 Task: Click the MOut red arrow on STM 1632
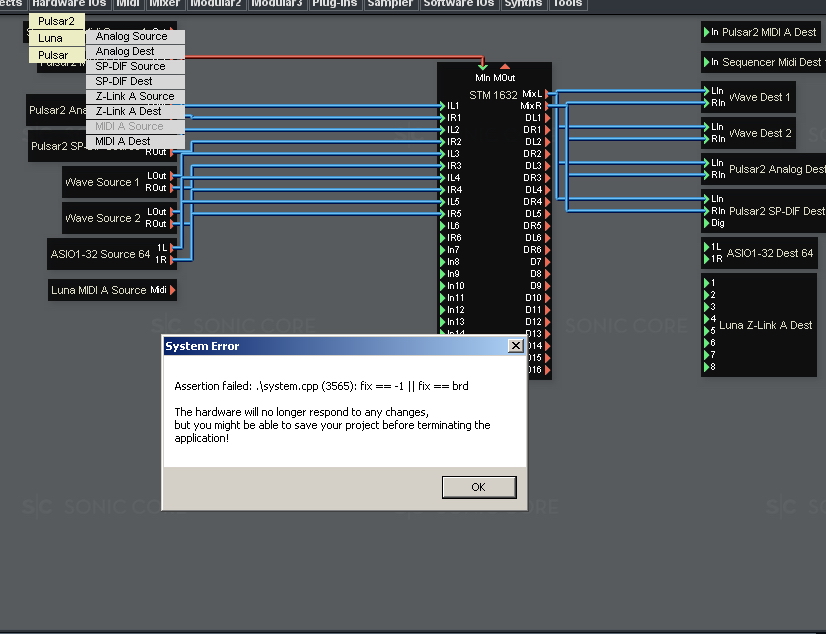505,67
